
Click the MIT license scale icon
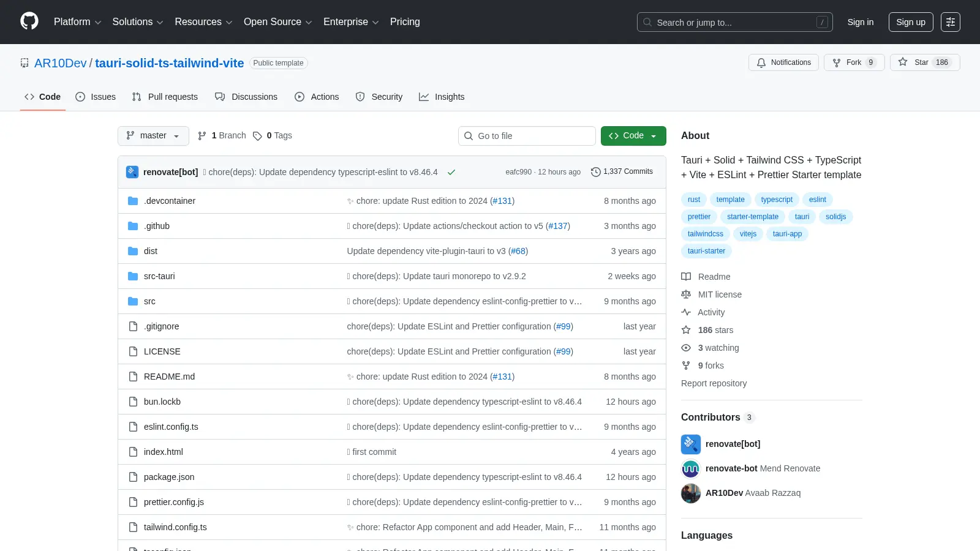coord(686,294)
